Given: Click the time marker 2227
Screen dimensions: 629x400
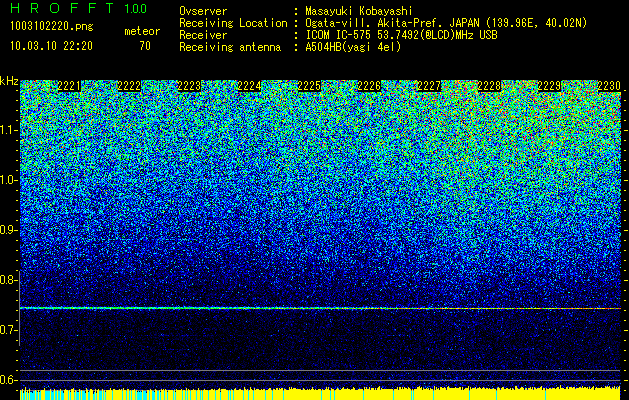Looking at the screenshot, I should click(429, 86).
